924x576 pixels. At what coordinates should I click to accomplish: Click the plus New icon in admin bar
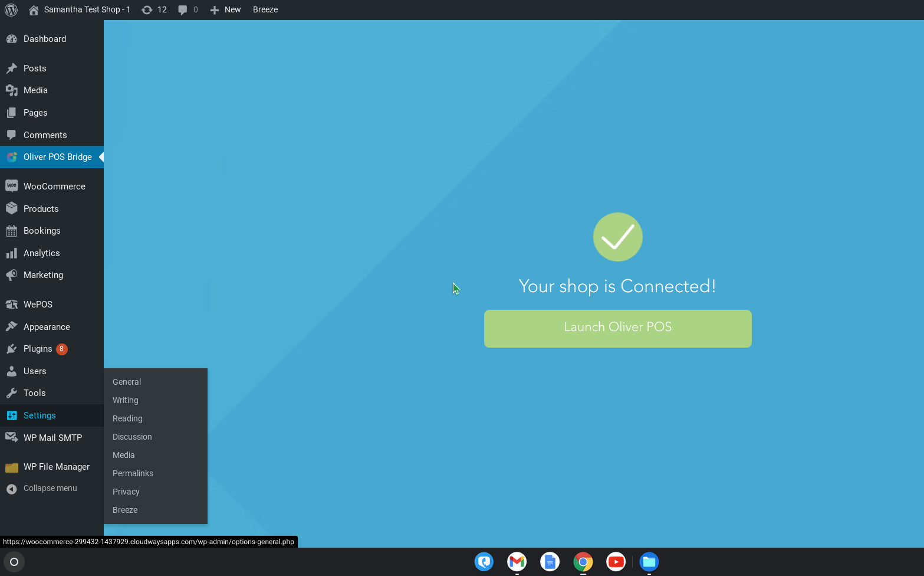(x=215, y=10)
